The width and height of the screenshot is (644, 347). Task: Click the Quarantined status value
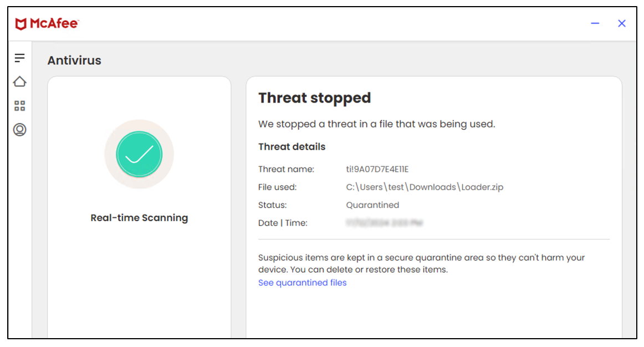[372, 205]
